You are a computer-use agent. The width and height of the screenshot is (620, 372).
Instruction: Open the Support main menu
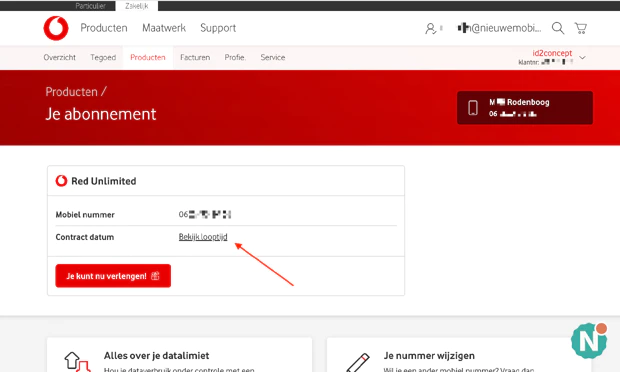[x=218, y=28]
